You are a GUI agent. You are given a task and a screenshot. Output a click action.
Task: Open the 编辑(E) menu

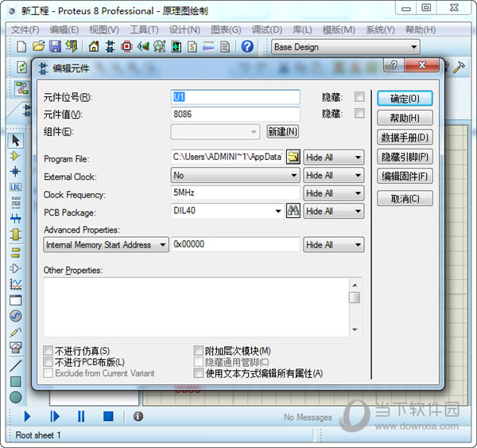pyautogui.click(x=64, y=29)
